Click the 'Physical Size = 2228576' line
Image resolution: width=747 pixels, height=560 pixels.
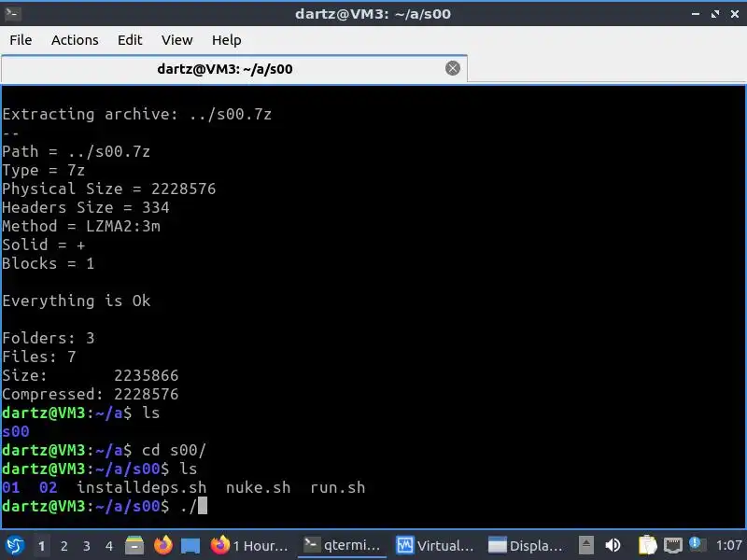[x=108, y=189]
